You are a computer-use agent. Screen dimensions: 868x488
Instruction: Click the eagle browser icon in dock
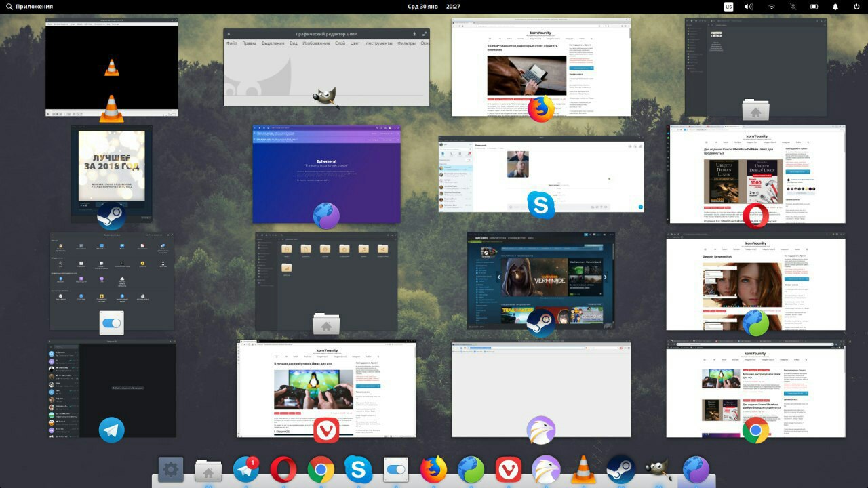coord(546,469)
